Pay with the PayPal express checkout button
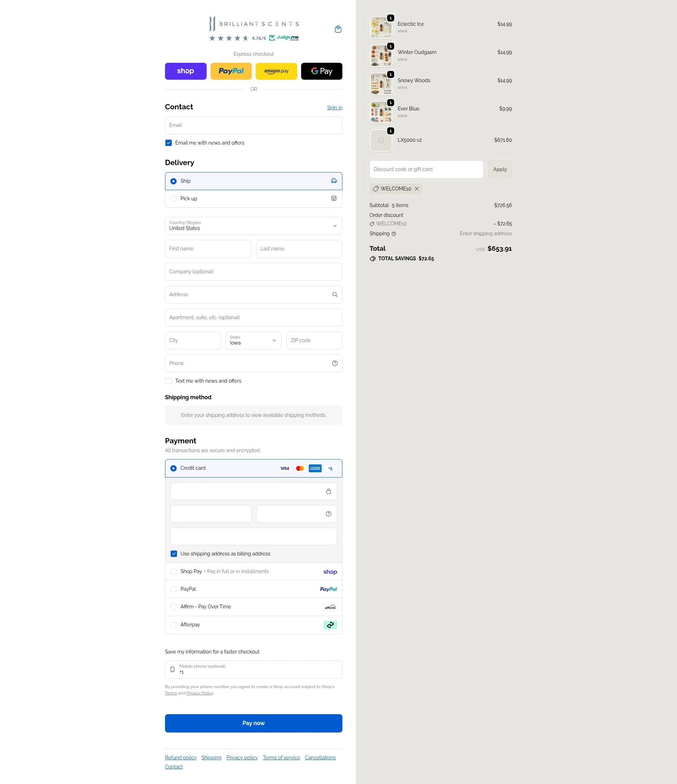Image resolution: width=677 pixels, height=784 pixels. tap(231, 71)
